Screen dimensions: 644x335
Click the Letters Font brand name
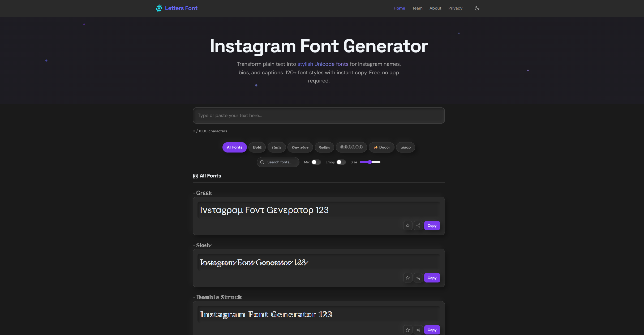pyautogui.click(x=181, y=8)
